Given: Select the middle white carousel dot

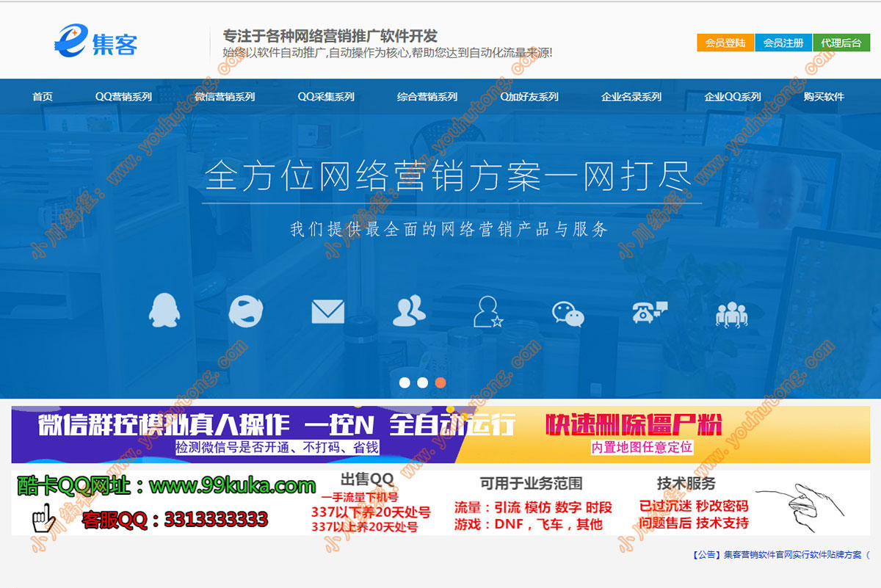Looking at the screenshot, I should tap(422, 382).
